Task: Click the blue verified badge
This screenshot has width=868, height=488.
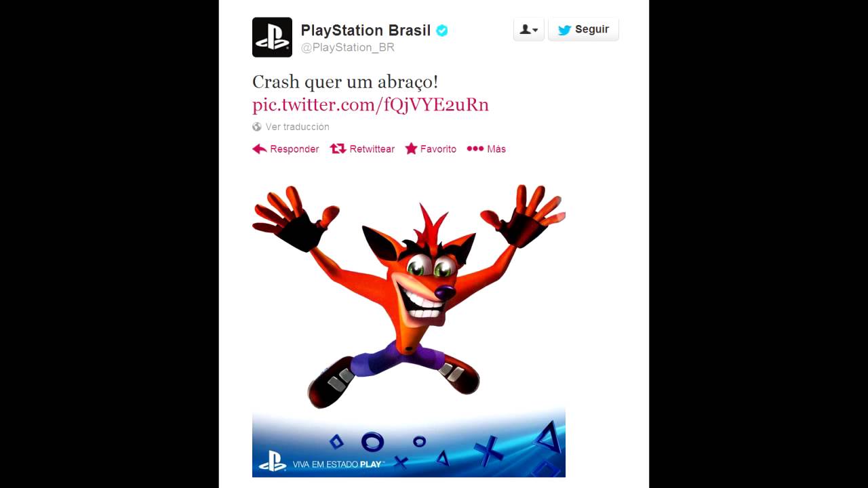Action: 442,30
